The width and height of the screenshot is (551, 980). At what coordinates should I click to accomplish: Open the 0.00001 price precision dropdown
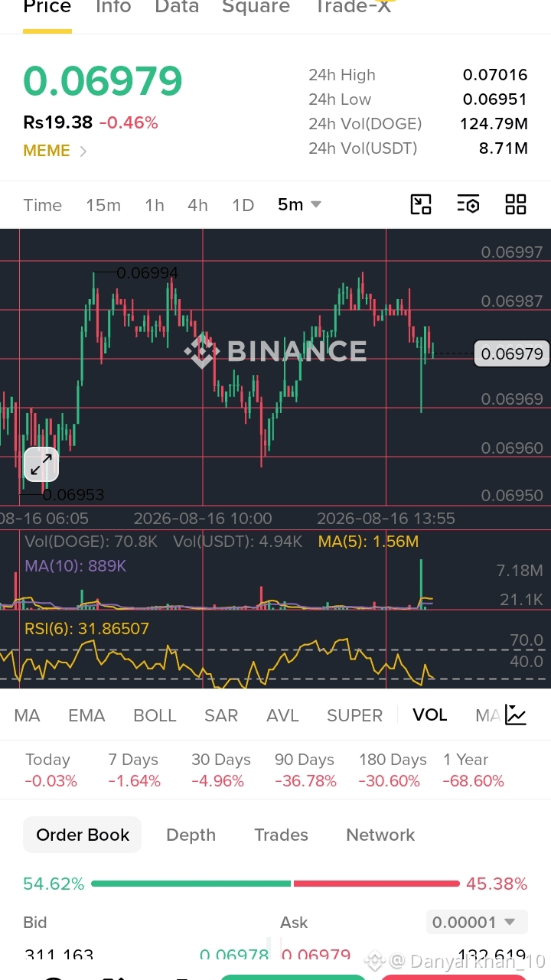click(x=476, y=923)
